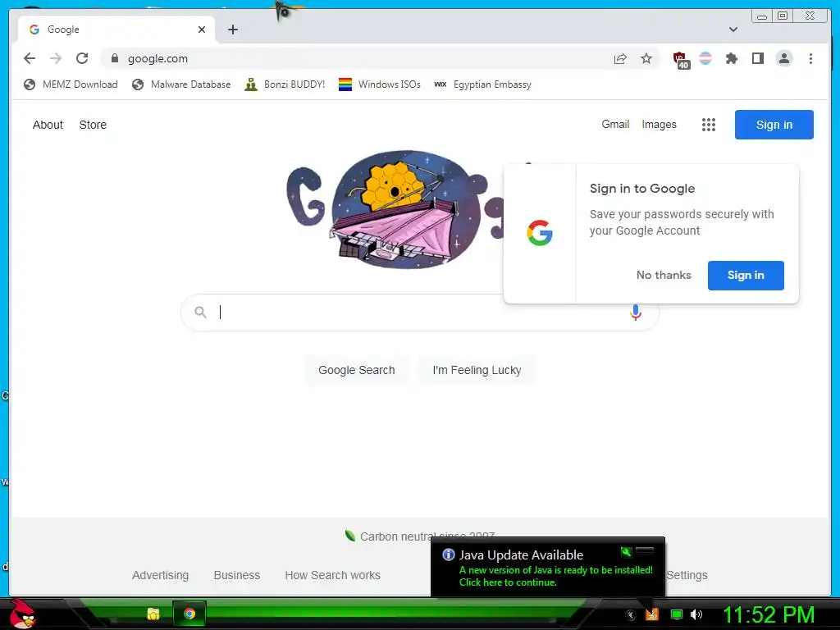Reload the Google page
Viewport: 840px width, 630px height.
click(x=82, y=58)
